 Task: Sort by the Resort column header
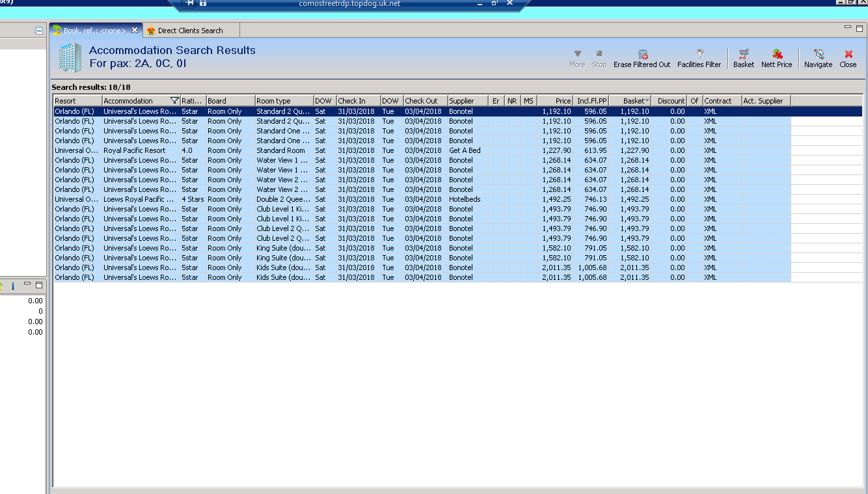click(77, 101)
